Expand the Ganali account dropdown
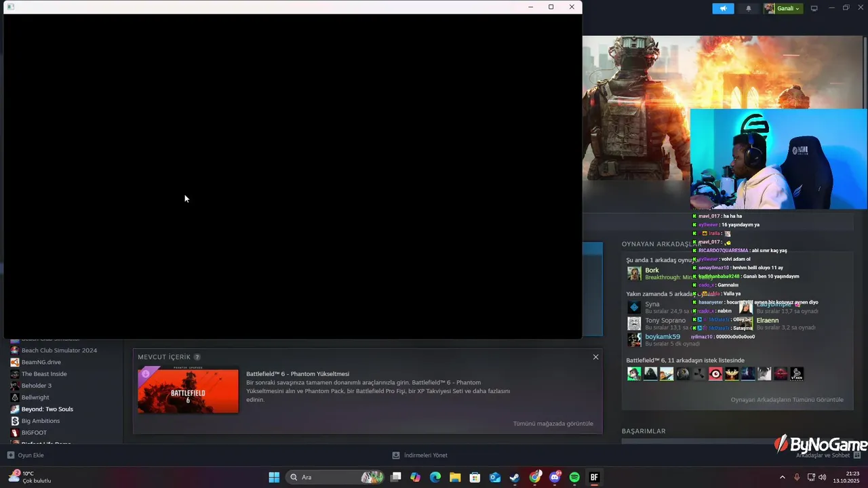 783,9
